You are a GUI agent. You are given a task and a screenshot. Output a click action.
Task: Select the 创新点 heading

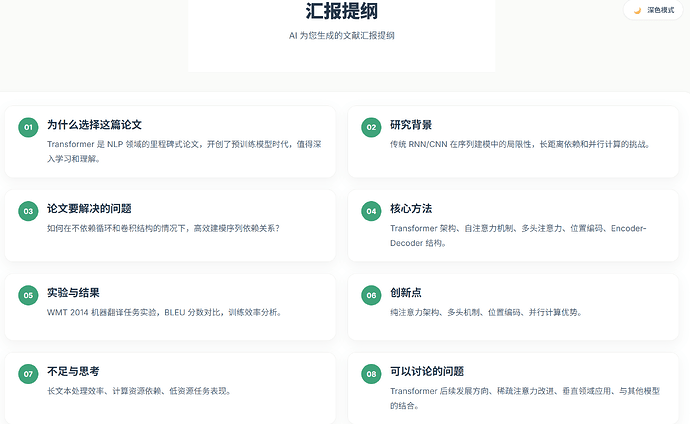click(406, 292)
